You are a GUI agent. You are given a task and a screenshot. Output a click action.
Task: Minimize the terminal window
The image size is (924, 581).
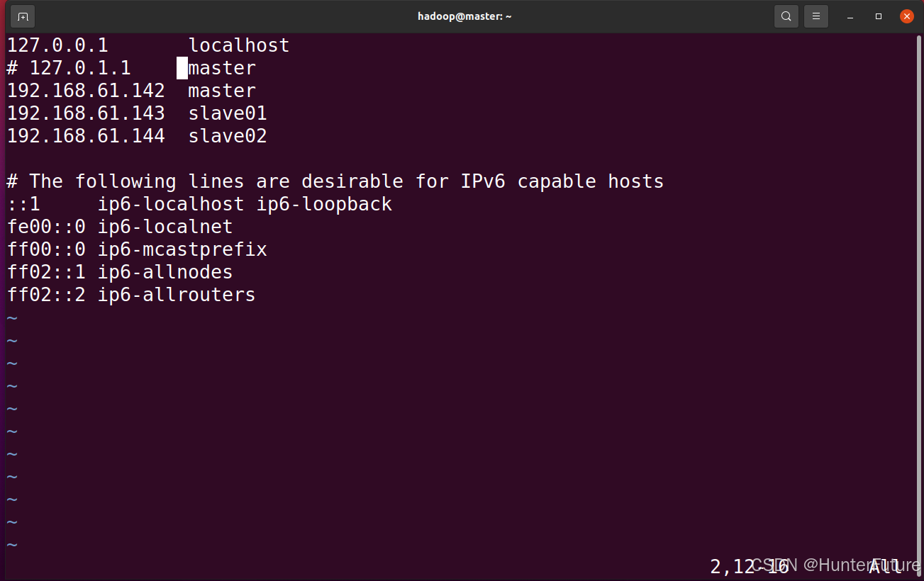pyautogui.click(x=850, y=16)
